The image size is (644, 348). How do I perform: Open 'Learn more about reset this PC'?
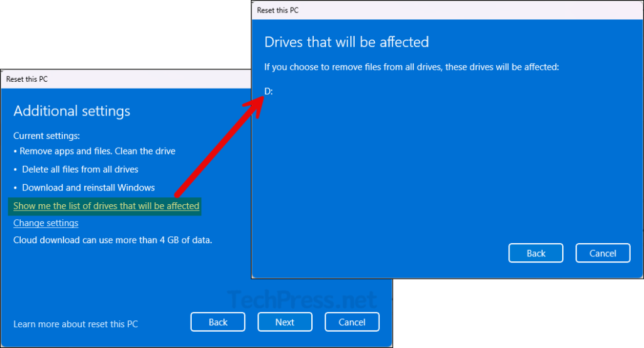75,324
